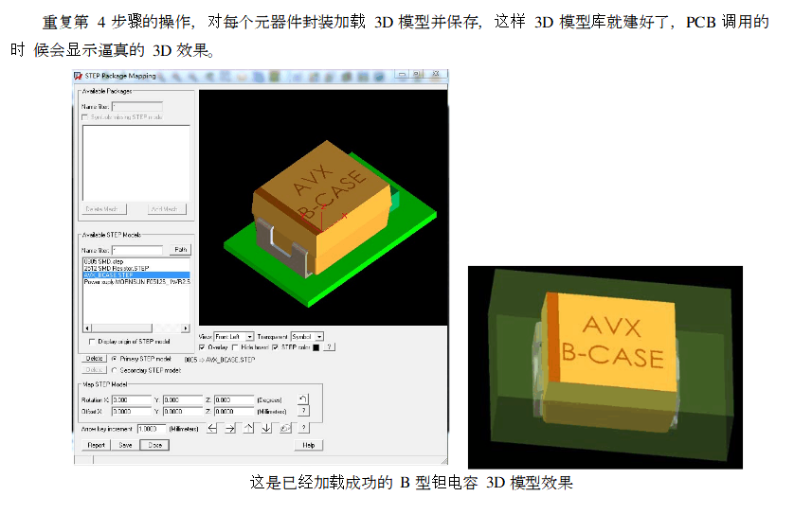Screen dimensions: 812x514
Task: Toggle the Overlay checkbox
Action: (x=202, y=347)
